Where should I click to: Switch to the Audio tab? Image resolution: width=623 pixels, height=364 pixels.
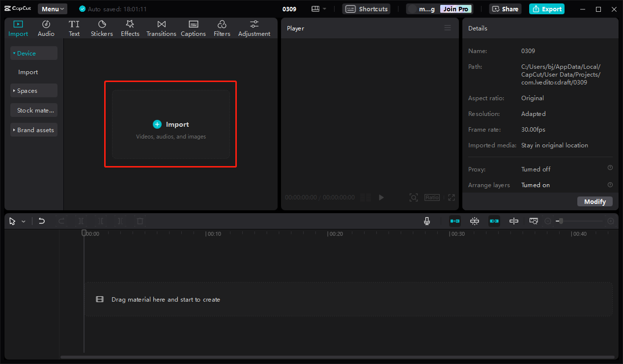click(46, 28)
